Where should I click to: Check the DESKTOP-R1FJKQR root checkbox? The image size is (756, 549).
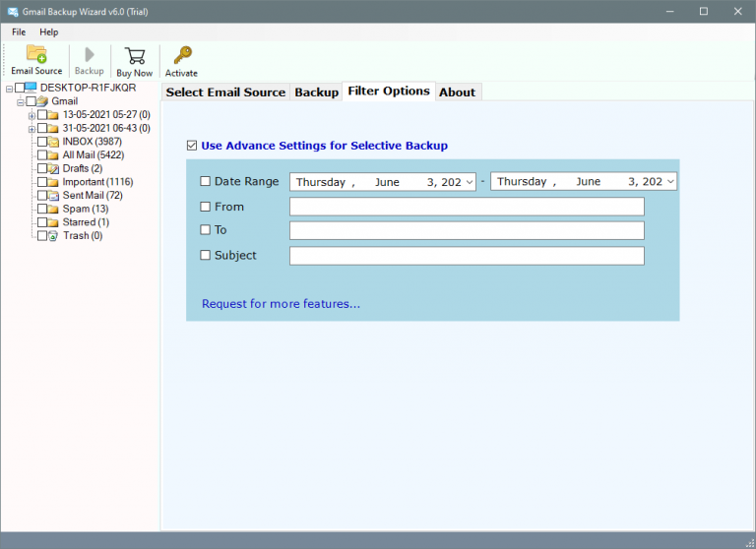tap(20, 88)
